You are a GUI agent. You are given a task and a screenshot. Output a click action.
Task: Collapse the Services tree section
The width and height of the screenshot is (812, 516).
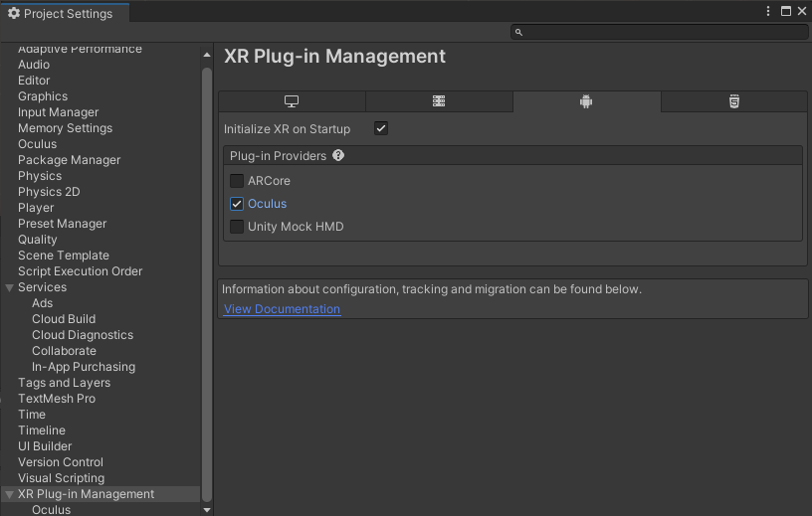pyautogui.click(x=9, y=287)
